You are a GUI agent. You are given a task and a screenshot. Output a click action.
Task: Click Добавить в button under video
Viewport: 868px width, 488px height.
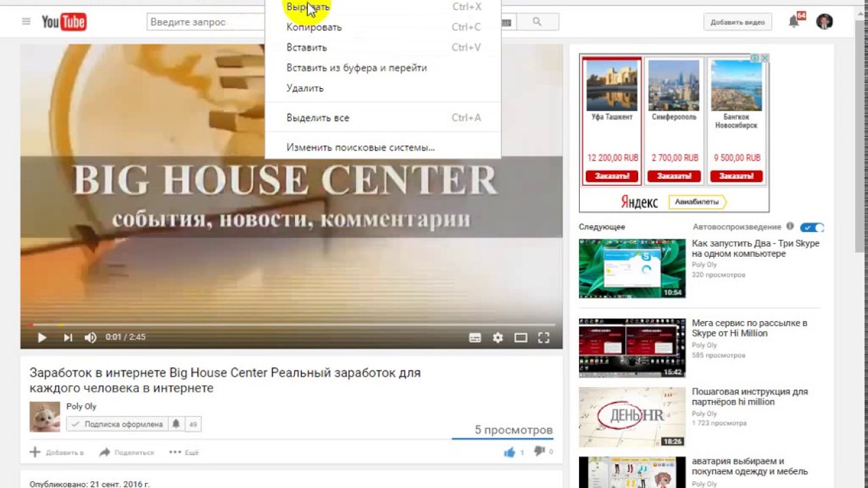(57, 452)
